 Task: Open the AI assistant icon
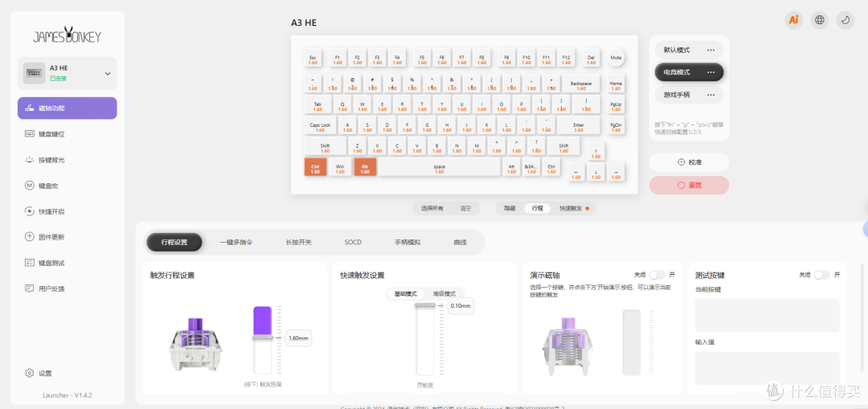pos(794,20)
